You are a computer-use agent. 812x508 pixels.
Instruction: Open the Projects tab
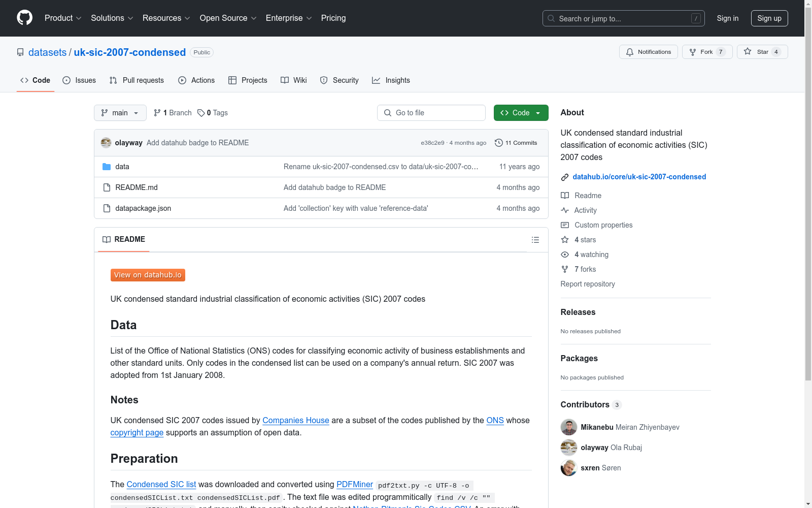click(x=248, y=80)
